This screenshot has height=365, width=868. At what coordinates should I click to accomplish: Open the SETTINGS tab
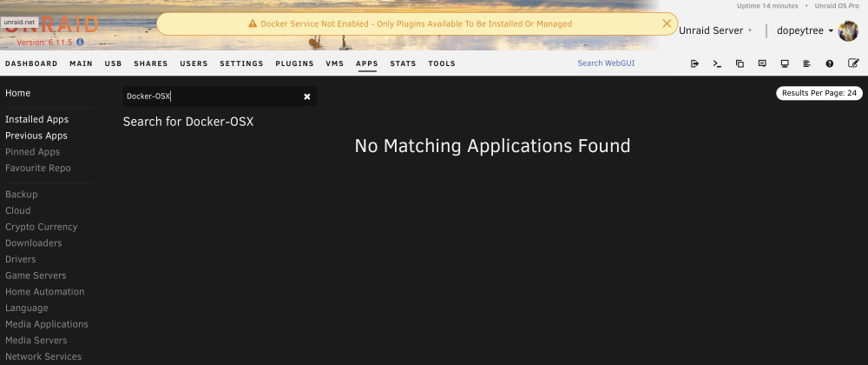pyautogui.click(x=241, y=63)
